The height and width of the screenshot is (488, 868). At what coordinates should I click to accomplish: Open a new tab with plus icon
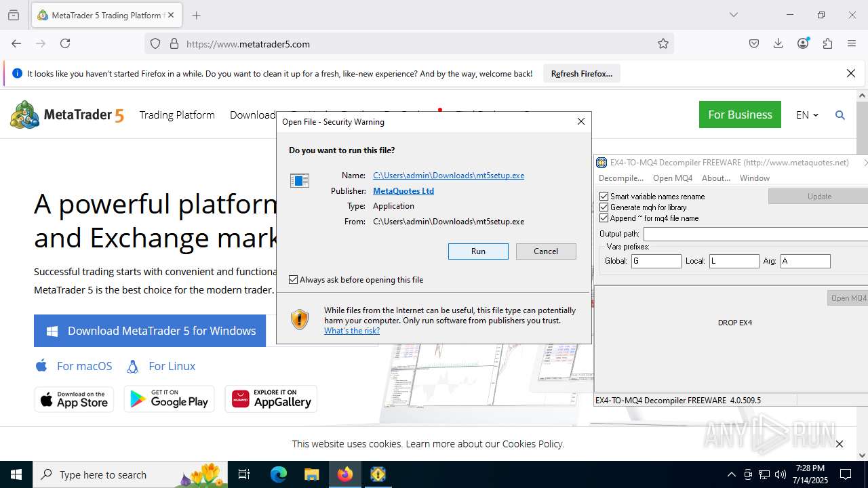point(196,15)
